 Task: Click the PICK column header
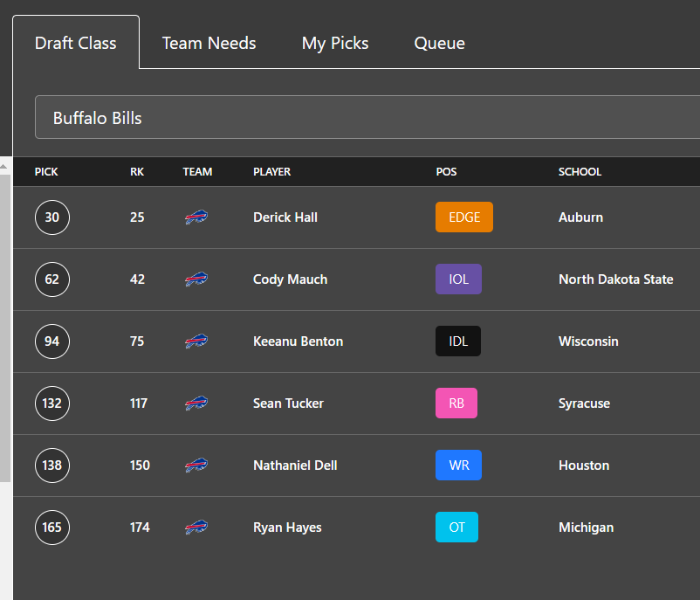click(x=46, y=171)
